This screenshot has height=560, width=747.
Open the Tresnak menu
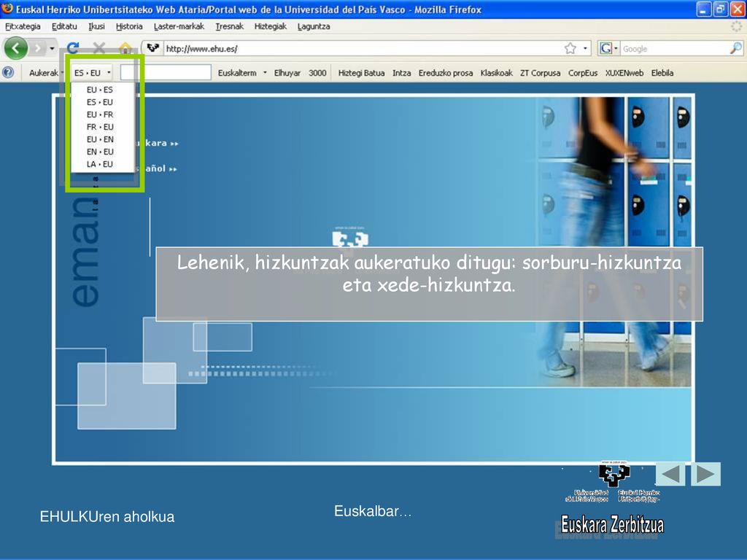tap(229, 26)
